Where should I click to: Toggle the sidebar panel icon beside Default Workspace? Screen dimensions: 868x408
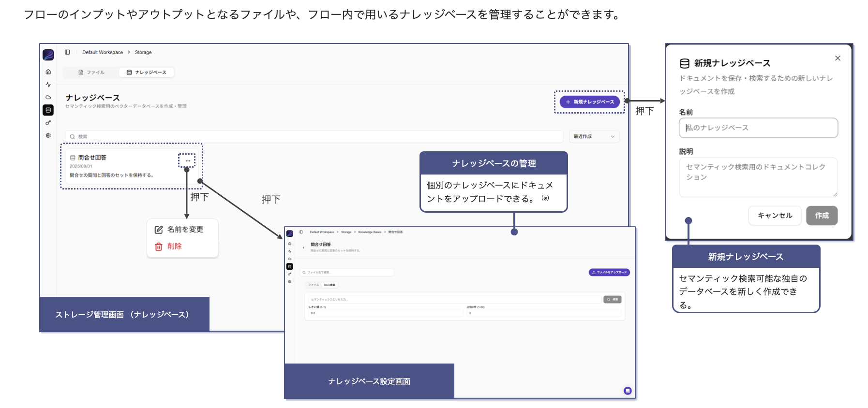coord(68,52)
